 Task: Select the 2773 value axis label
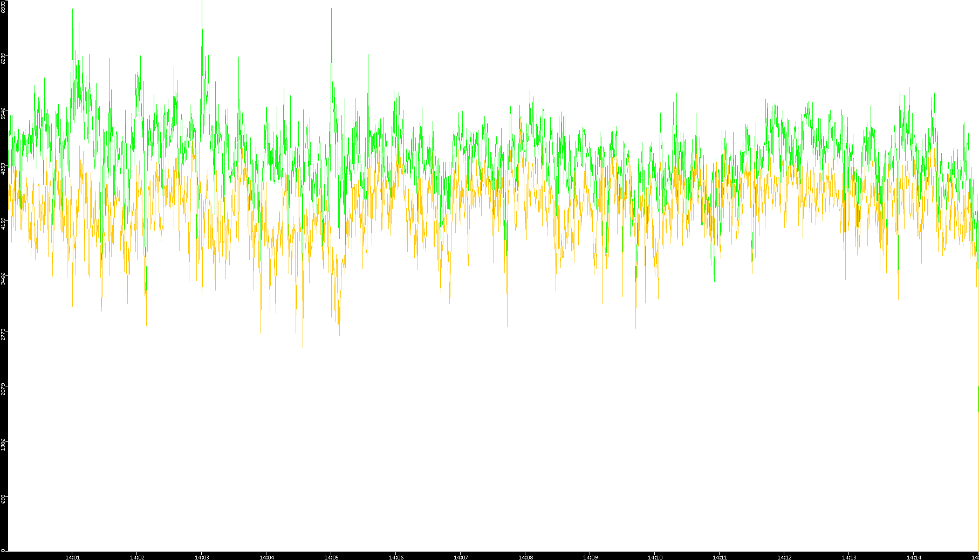point(3,333)
